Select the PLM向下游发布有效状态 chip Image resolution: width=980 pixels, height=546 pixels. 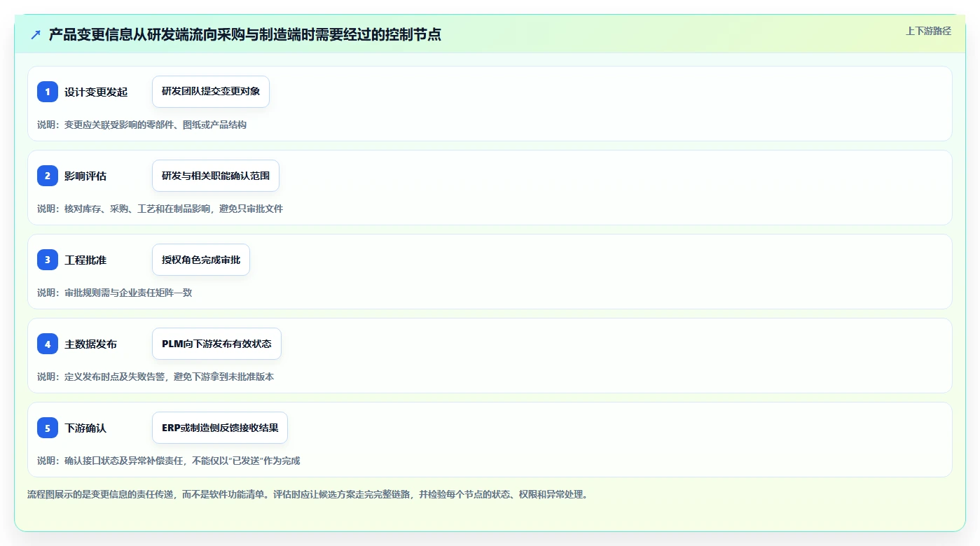point(216,344)
